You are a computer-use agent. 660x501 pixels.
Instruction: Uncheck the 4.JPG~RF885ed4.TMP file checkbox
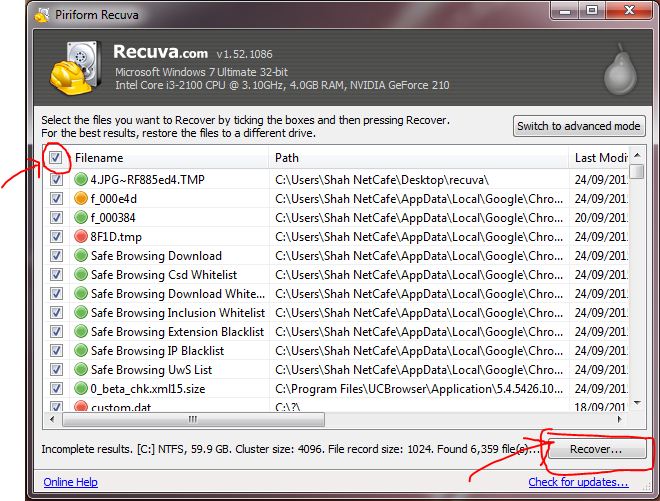(x=56, y=180)
